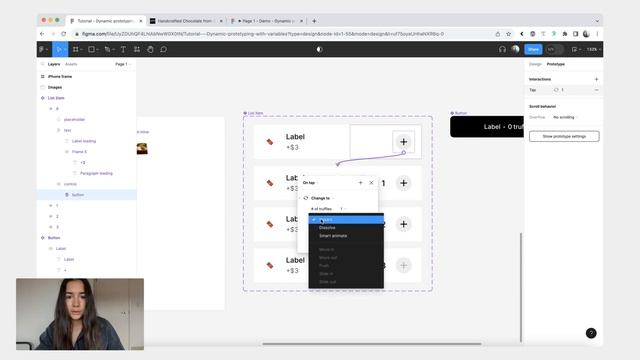Select the control layer

pos(70,184)
